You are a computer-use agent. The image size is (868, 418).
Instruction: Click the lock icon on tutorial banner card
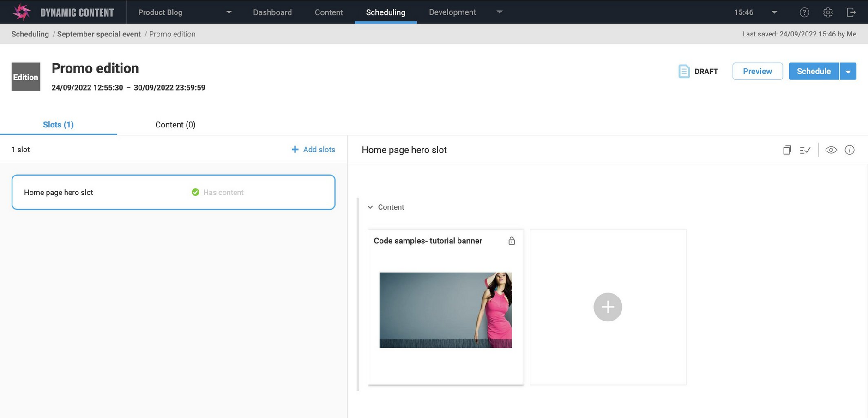pyautogui.click(x=512, y=241)
